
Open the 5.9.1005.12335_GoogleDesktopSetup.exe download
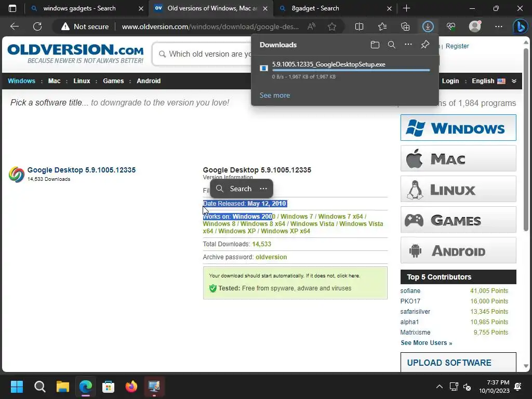click(x=328, y=64)
